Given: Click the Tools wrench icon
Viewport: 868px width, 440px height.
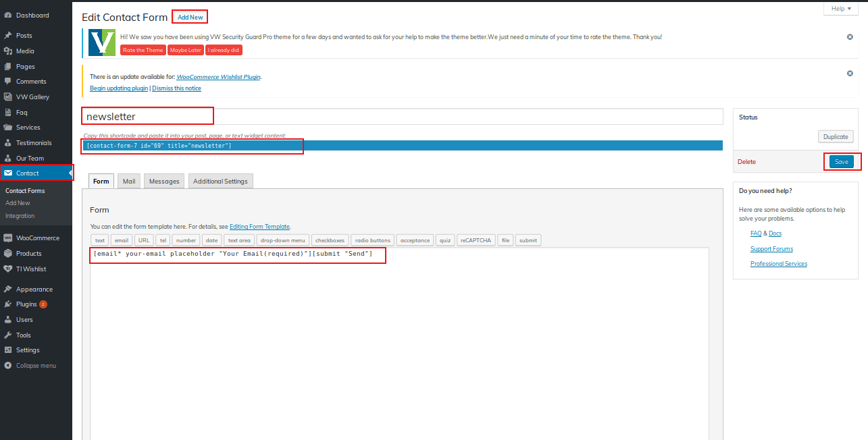Looking at the screenshot, I should (x=7, y=335).
